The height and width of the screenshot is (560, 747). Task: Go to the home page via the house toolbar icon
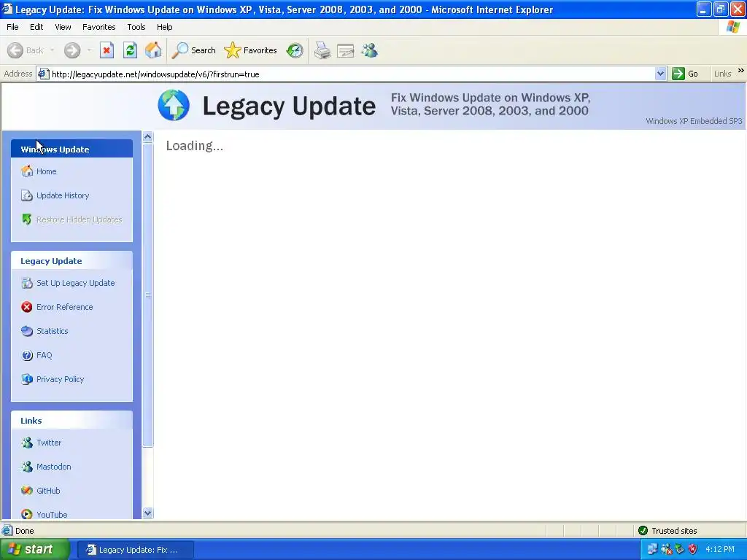[x=153, y=50]
